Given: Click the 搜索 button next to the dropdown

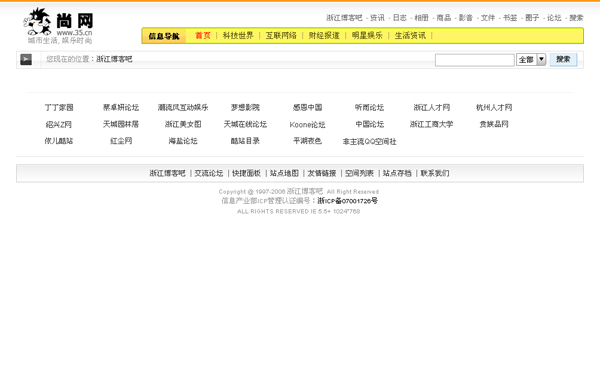Looking at the screenshot, I should 563,59.
